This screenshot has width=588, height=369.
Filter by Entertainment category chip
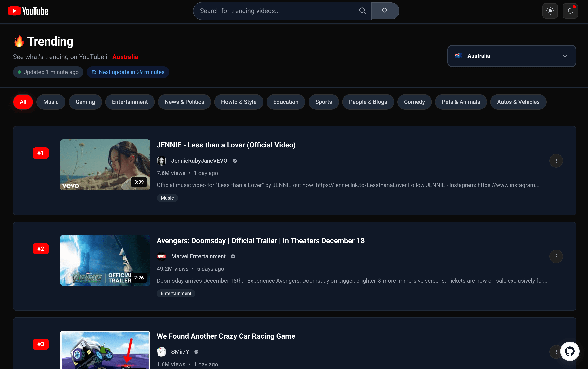(130, 102)
